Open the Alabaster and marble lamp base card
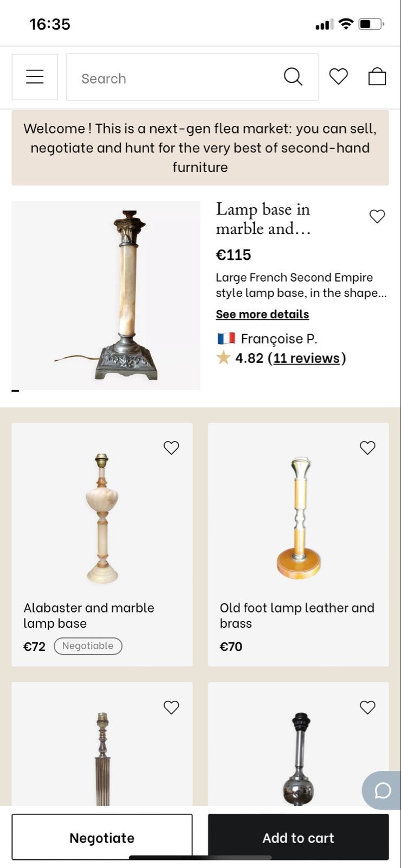This screenshot has height=868, width=401. [102, 545]
